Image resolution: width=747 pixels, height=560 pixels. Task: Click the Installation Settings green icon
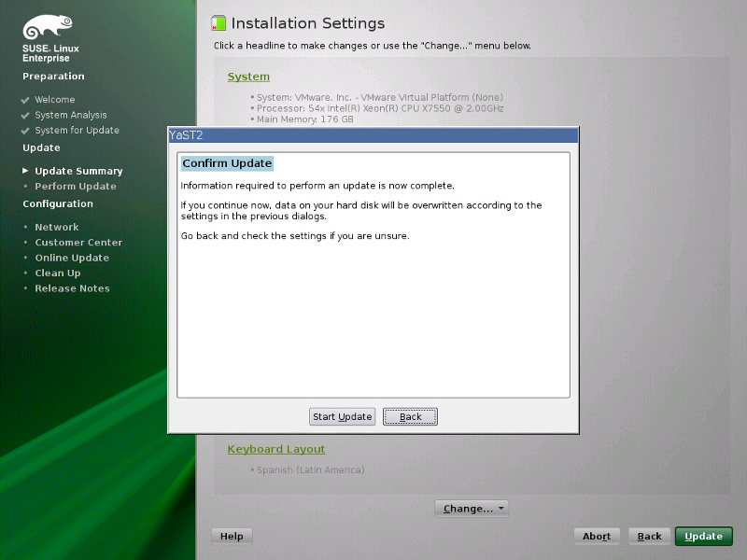[218, 22]
